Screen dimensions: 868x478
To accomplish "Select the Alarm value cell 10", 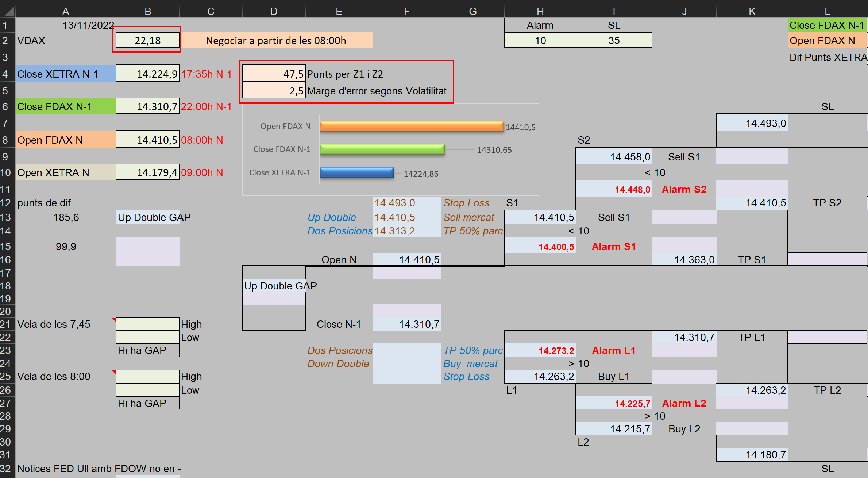I will [x=540, y=40].
